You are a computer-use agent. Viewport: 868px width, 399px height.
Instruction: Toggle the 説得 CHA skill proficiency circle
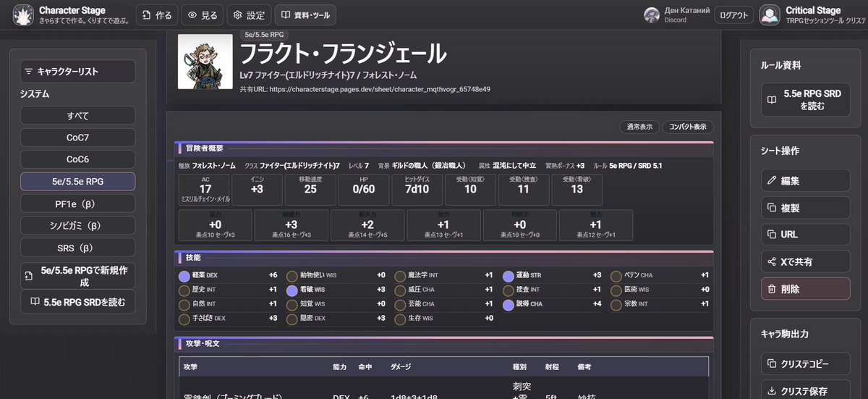coord(509,303)
